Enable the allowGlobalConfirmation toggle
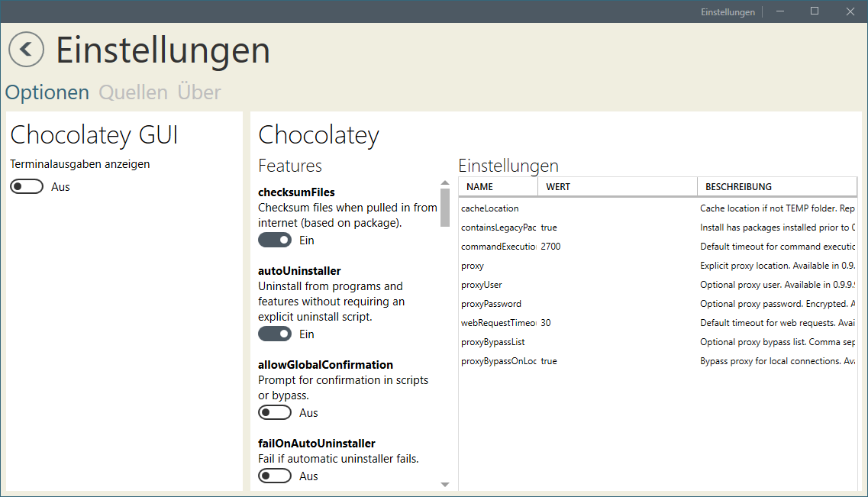868x497 pixels. pyautogui.click(x=275, y=413)
